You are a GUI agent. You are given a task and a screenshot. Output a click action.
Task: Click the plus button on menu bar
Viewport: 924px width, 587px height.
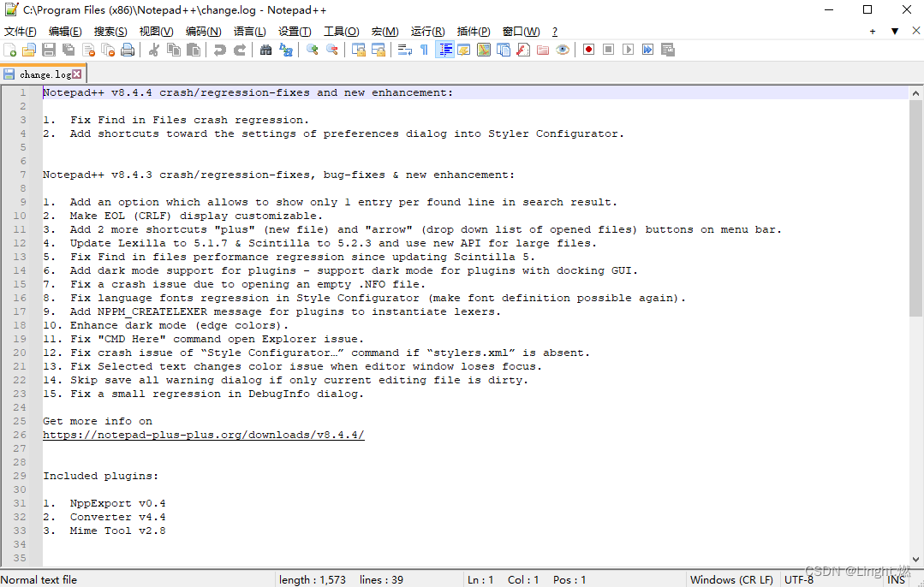873,31
